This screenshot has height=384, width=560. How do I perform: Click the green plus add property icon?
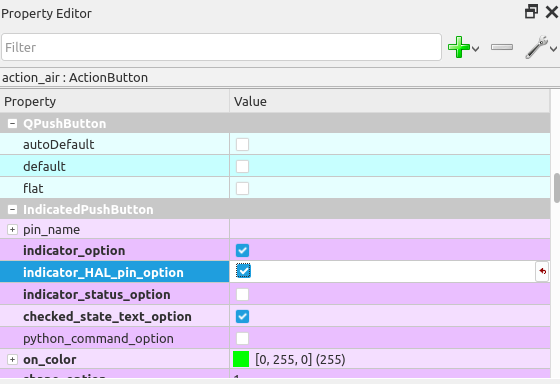459,47
